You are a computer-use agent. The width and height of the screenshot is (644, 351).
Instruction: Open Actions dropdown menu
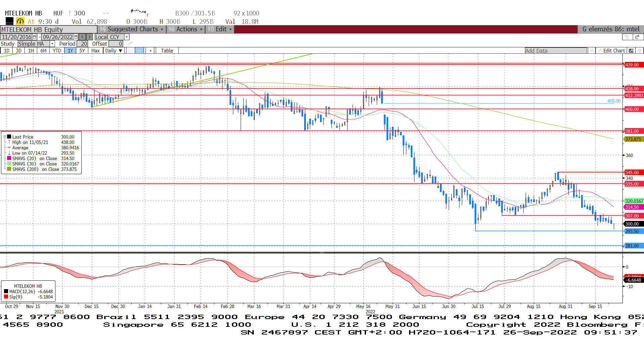coord(186,29)
